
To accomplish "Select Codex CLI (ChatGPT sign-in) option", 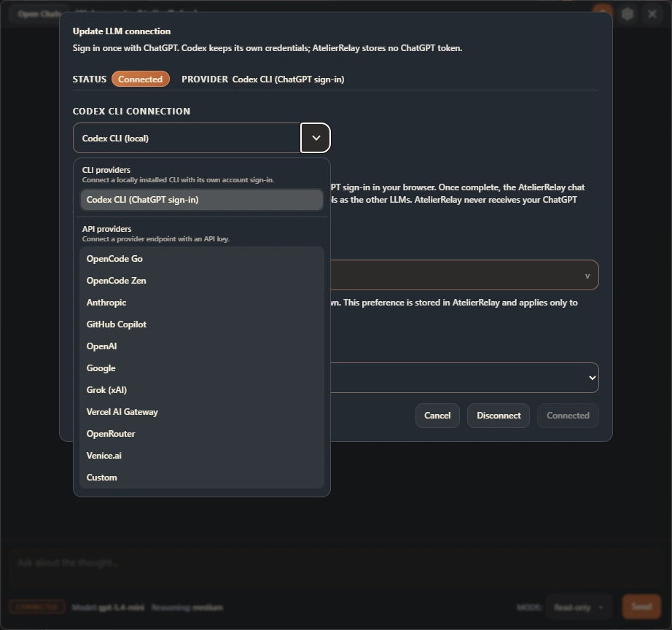I will [x=201, y=200].
